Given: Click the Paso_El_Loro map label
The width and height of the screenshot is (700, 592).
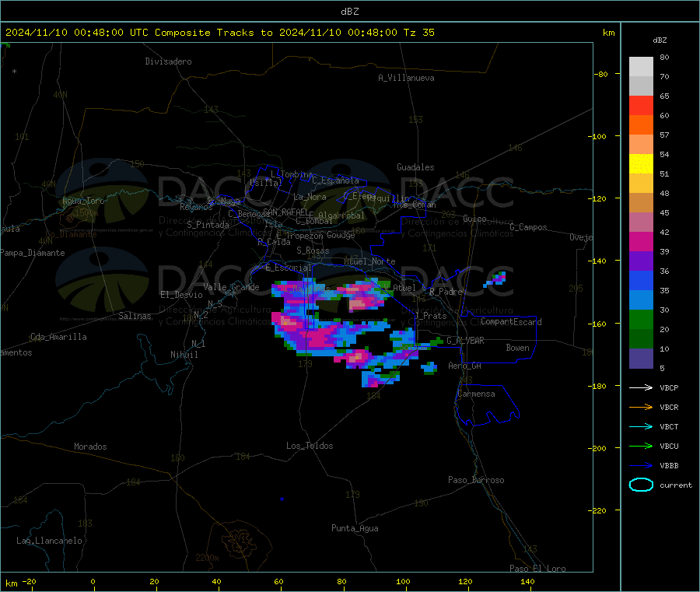Looking at the screenshot, I should pyautogui.click(x=537, y=569).
